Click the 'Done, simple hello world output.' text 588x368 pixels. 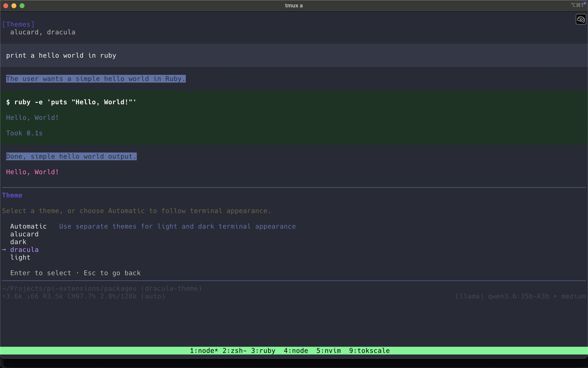(x=71, y=156)
